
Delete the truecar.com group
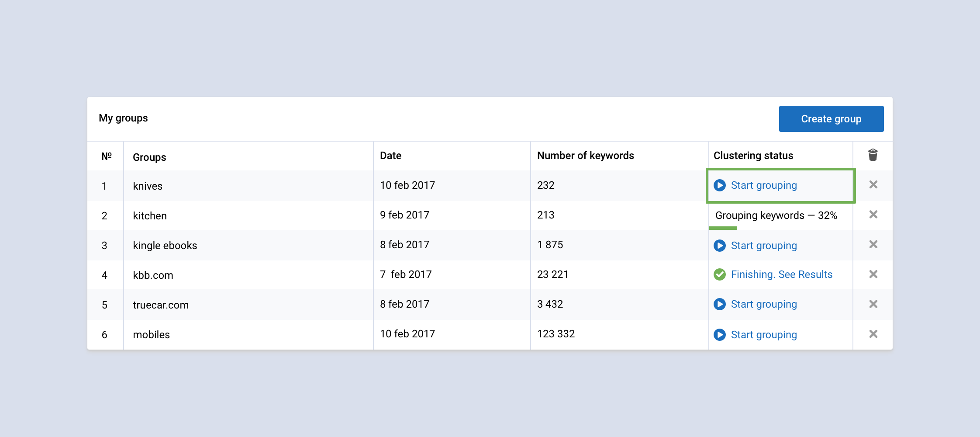click(x=873, y=304)
